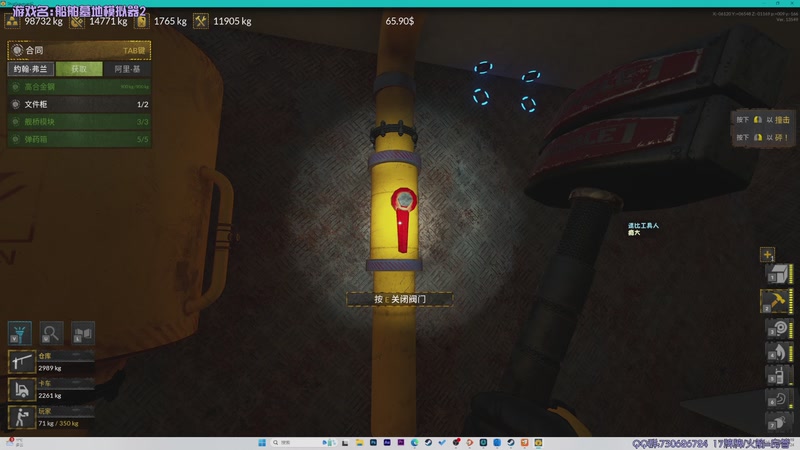Open the 合同 contract panel header
The height and width of the screenshot is (450, 800).
tap(79, 50)
